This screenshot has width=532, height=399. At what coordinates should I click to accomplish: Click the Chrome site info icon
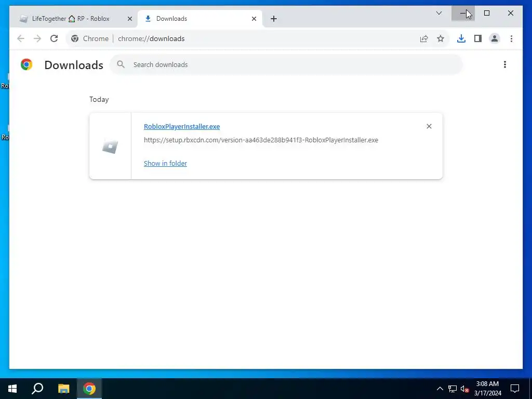75,38
